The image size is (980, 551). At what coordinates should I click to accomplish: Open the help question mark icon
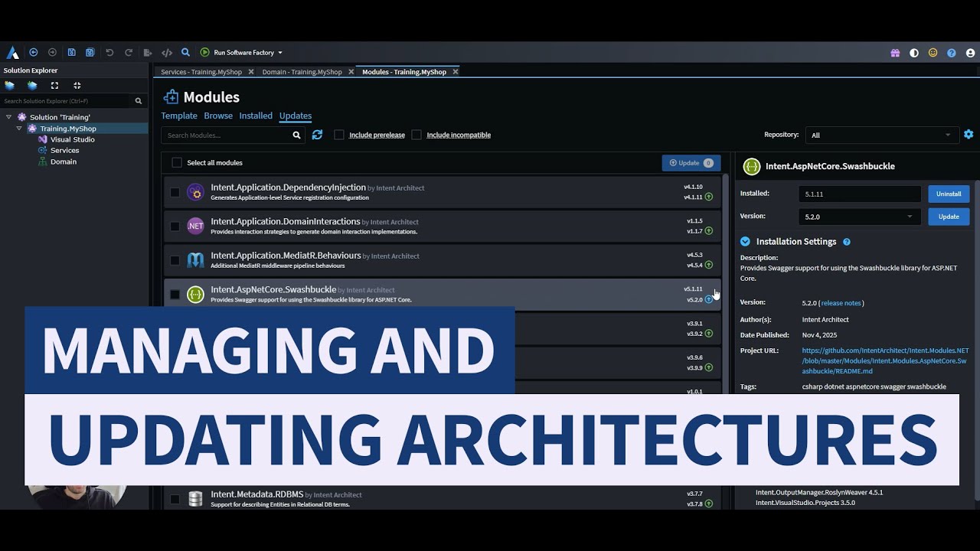tap(952, 54)
